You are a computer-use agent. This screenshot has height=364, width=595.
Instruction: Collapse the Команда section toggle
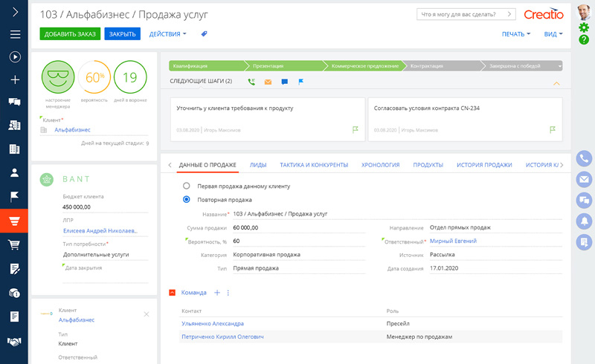tap(173, 293)
